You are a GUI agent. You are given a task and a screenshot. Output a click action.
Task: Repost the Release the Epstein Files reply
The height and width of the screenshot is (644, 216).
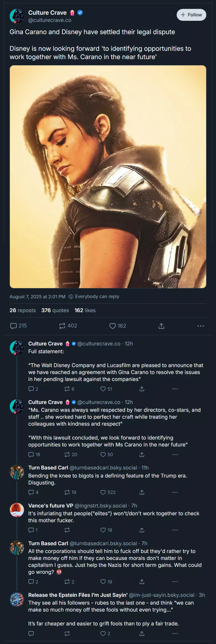(67, 633)
